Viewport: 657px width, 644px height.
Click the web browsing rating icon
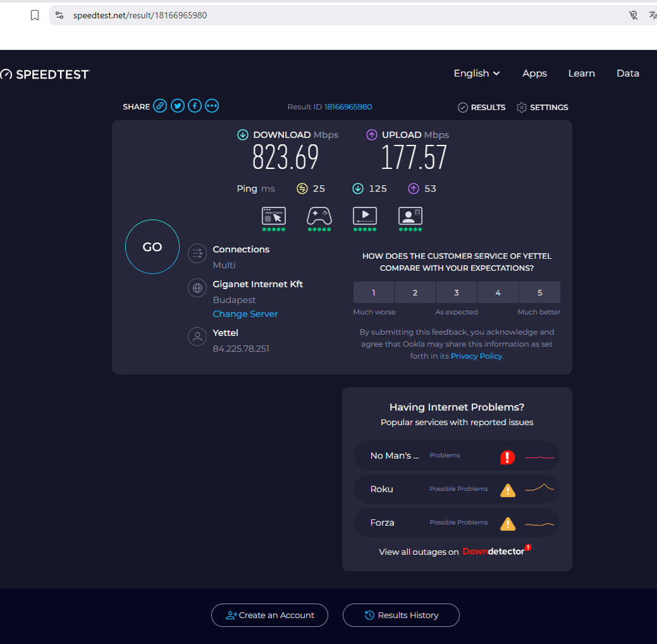pos(274,218)
